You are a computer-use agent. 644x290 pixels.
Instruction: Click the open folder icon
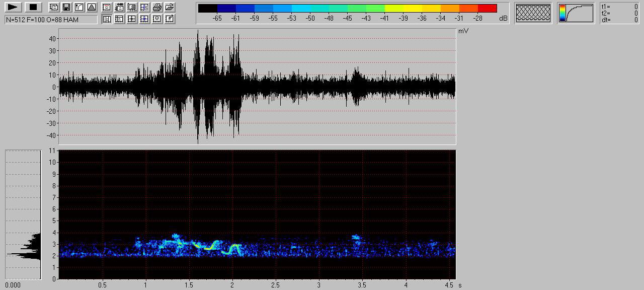170,7
